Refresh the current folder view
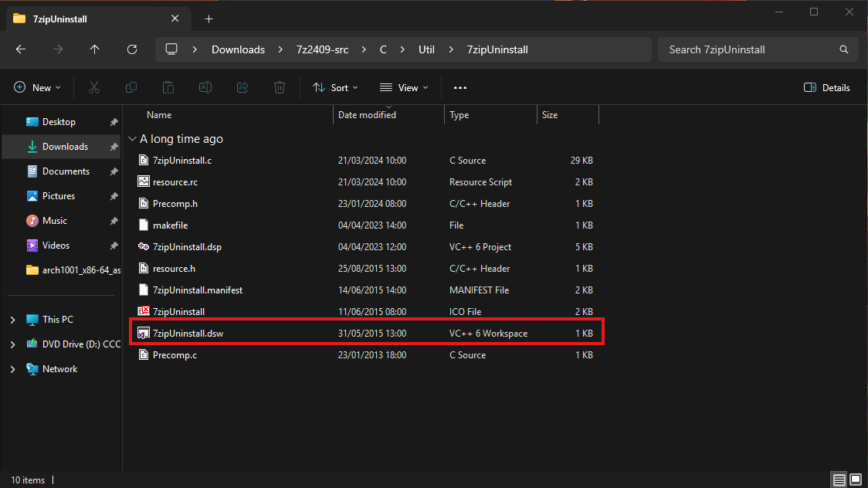 (131, 49)
